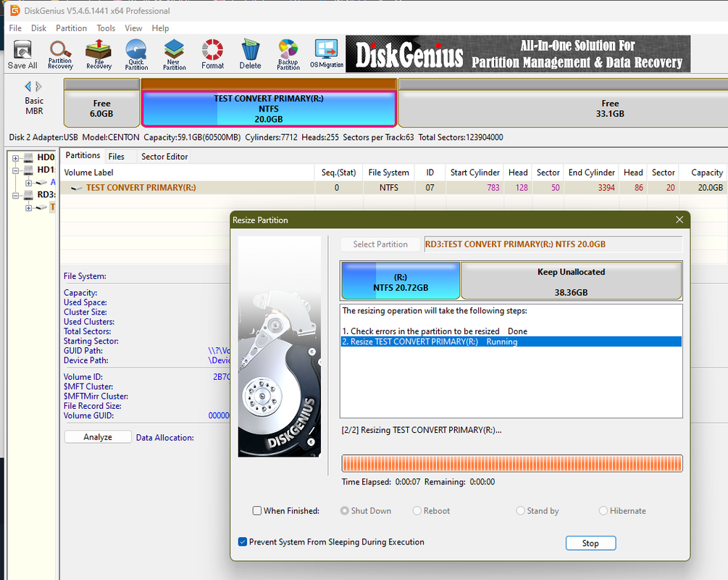
Task: Click the Save All toolbar icon
Action: pos(22,54)
